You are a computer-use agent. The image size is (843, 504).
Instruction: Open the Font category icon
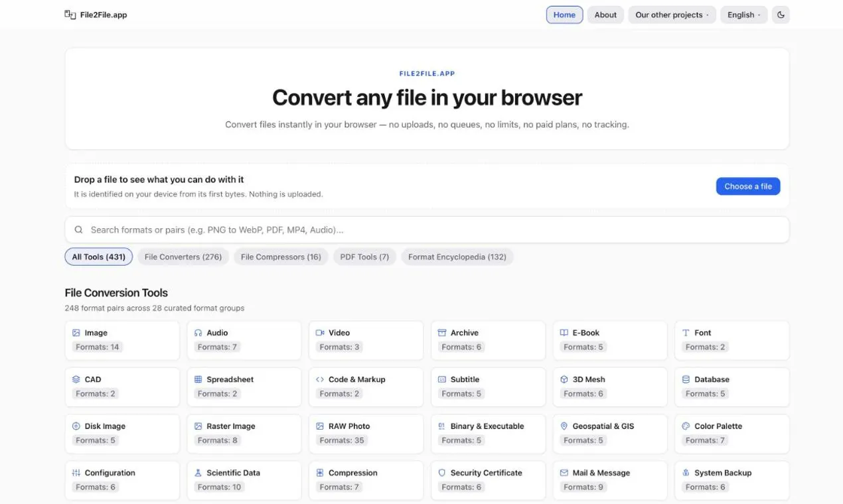click(686, 333)
